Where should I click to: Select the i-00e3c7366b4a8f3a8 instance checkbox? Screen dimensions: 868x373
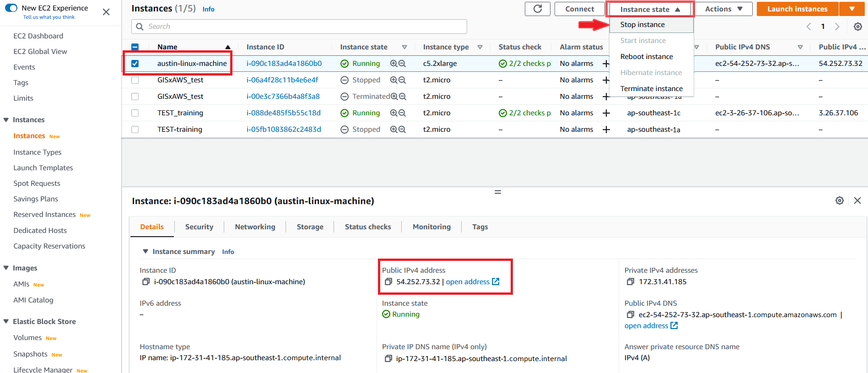pos(135,97)
